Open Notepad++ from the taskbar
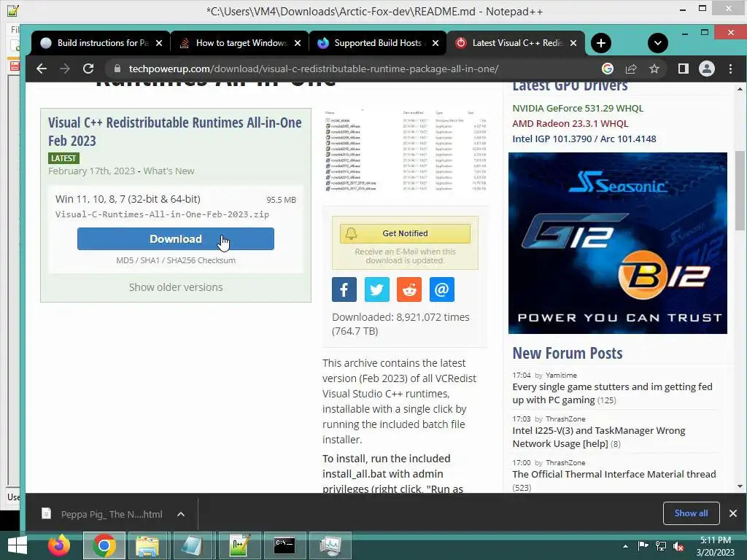Screen dimensions: 747x560 click(x=239, y=545)
